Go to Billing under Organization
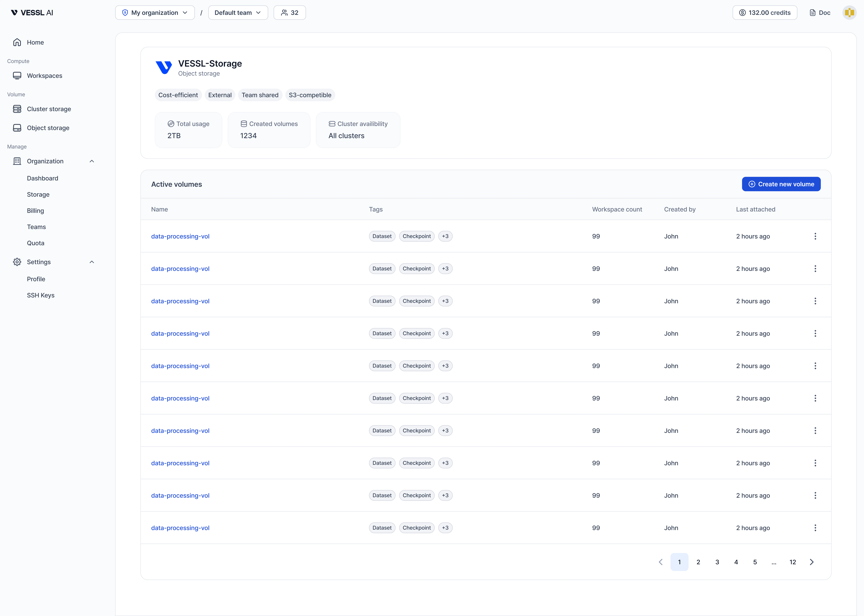The width and height of the screenshot is (864, 616). (x=35, y=210)
